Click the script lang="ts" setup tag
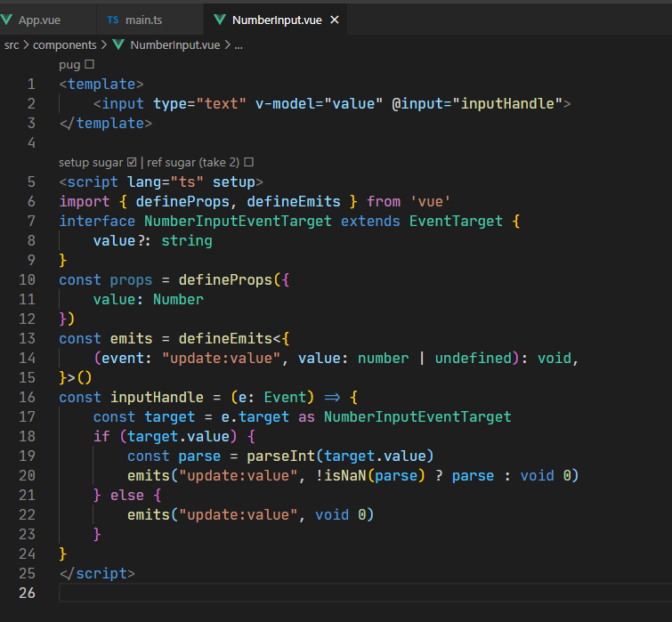The image size is (672, 622). click(161, 182)
